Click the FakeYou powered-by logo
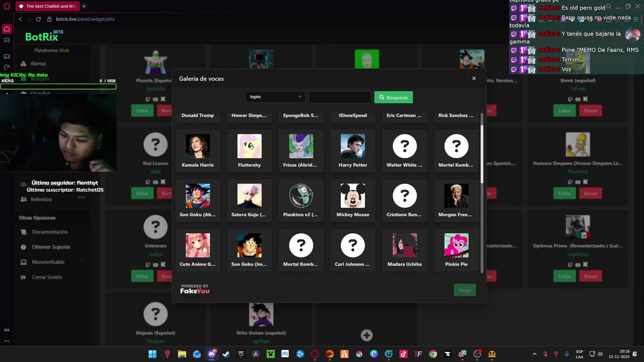The height and width of the screenshot is (362, 644). [x=195, y=289]
